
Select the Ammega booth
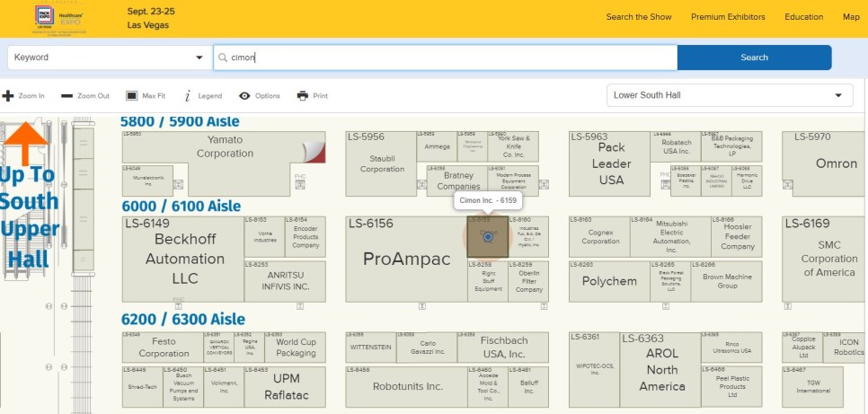click(x=437, y=146)
